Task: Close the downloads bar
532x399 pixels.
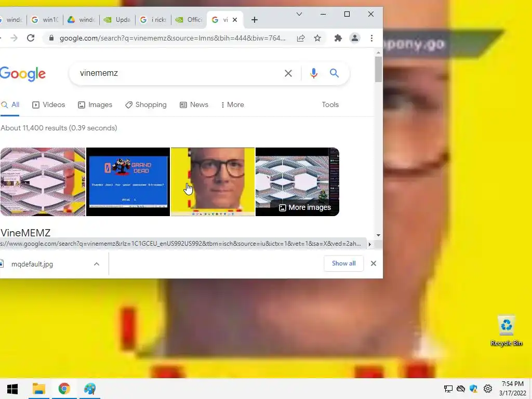Action: [x=373, y=263]
